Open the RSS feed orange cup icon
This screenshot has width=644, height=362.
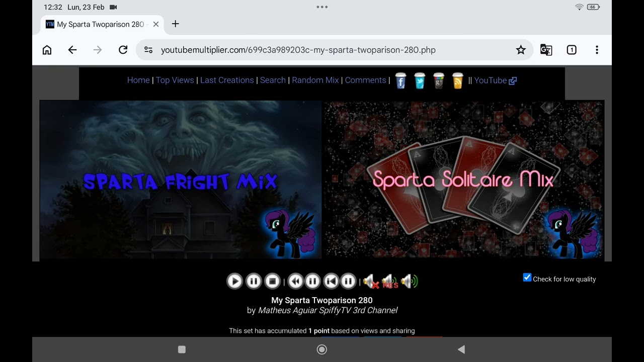click(457, 80)
